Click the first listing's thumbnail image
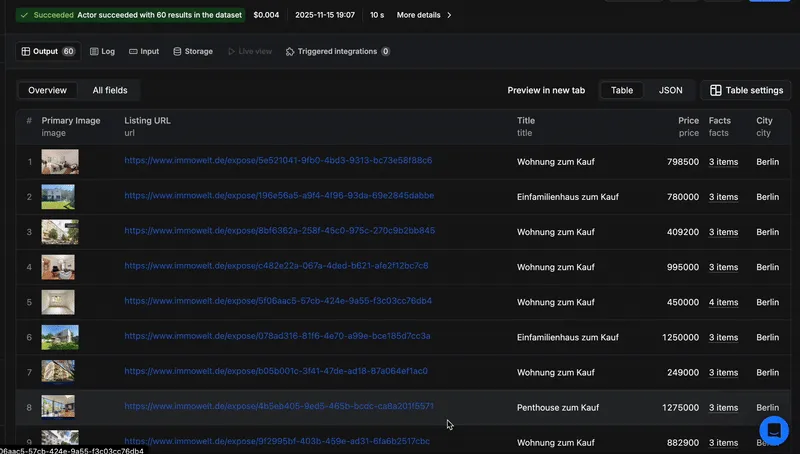Image resolution: width=800 pixels, height=454 pixels. tap(60, 161)
